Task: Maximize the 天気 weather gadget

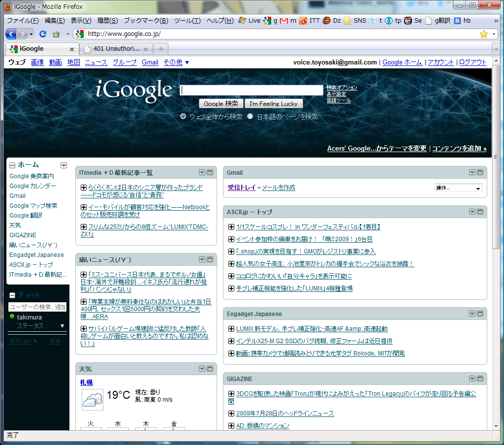Action: 210,369
